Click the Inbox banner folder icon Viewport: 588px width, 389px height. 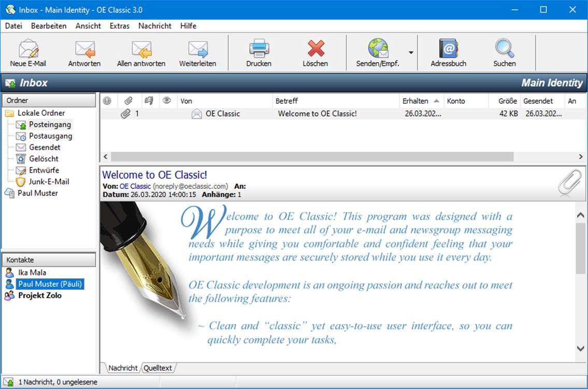pyautogui.click(x=10, y=82)
